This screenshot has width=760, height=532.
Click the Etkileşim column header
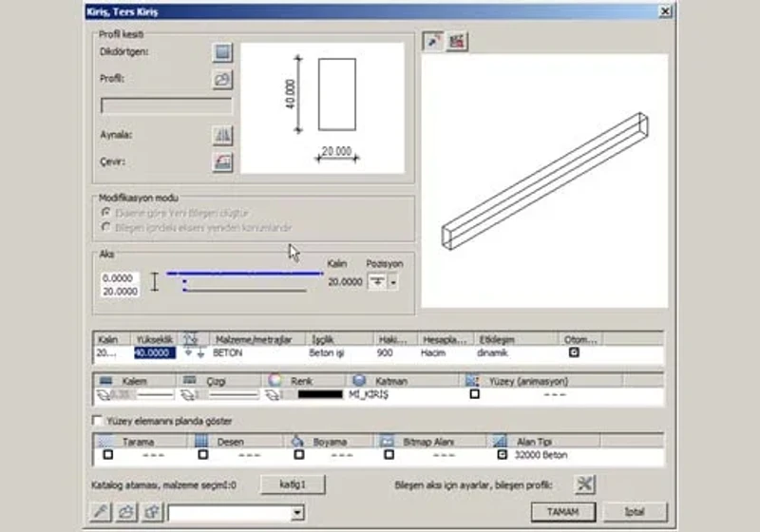coord(515,339)
